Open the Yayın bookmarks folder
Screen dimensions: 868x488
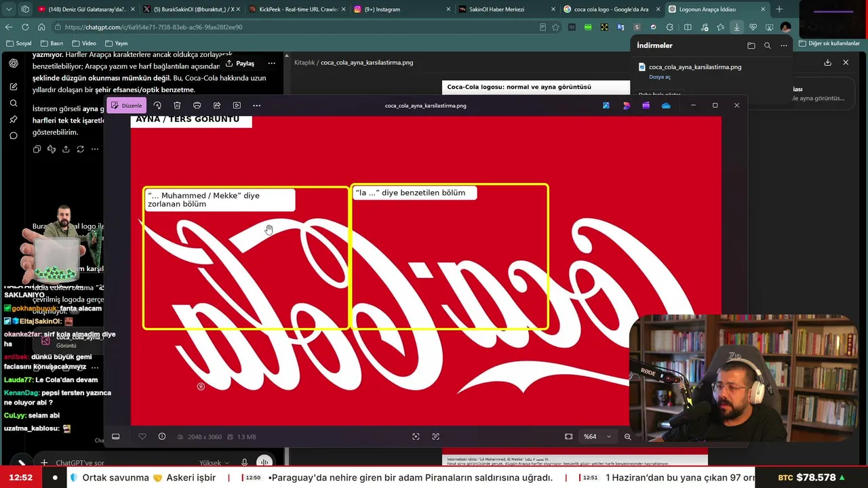click(116, 43)
